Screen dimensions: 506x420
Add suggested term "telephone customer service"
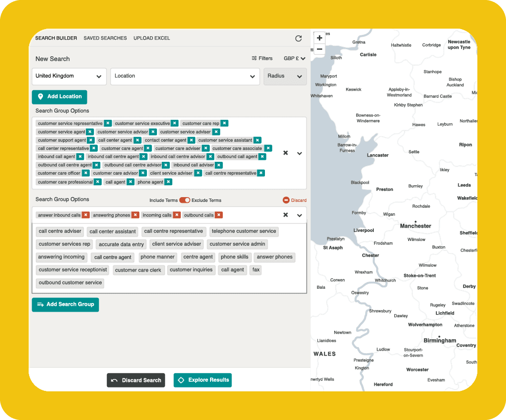(243, 231)
